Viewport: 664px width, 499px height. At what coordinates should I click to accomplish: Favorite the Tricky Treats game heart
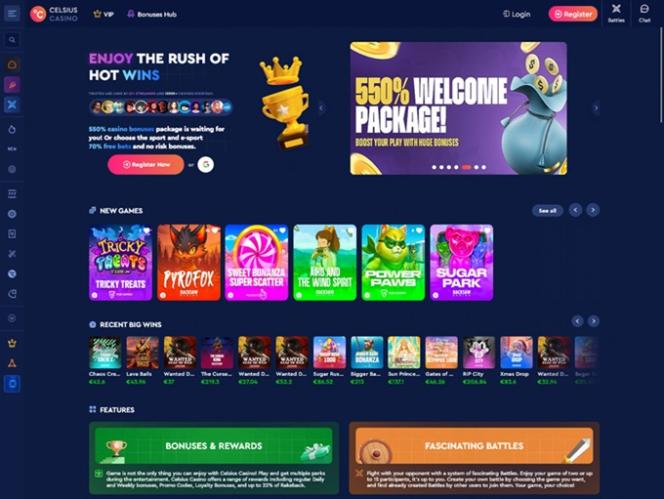[147, 230]
